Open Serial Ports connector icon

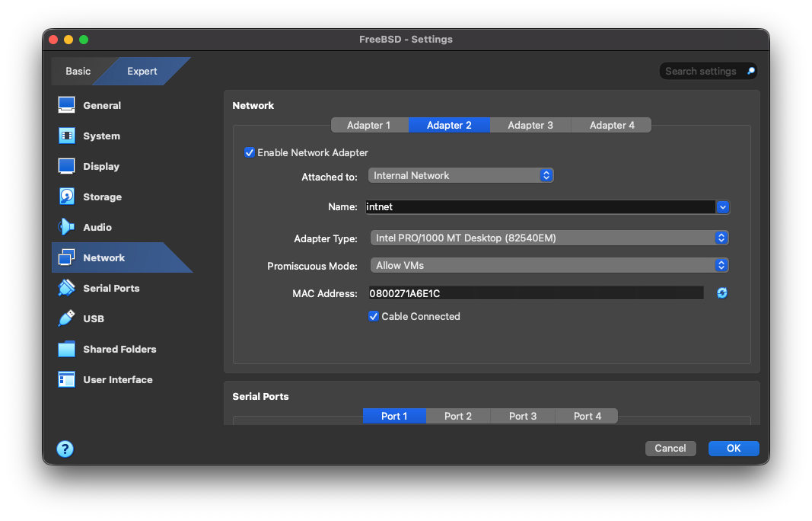click(66, 288)
